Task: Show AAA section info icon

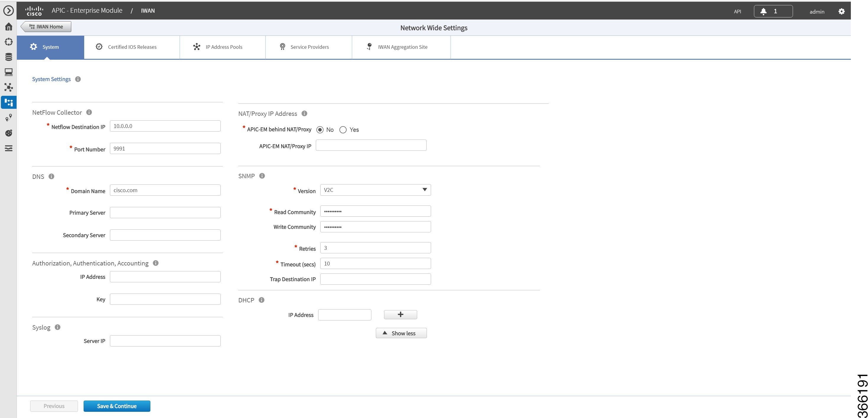Action: click(156, 263)
